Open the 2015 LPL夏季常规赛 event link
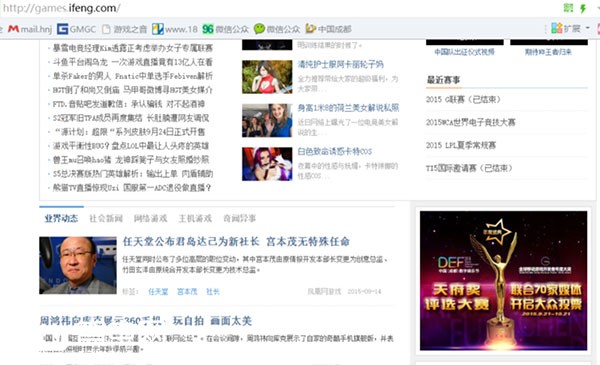 click(461, 145)
